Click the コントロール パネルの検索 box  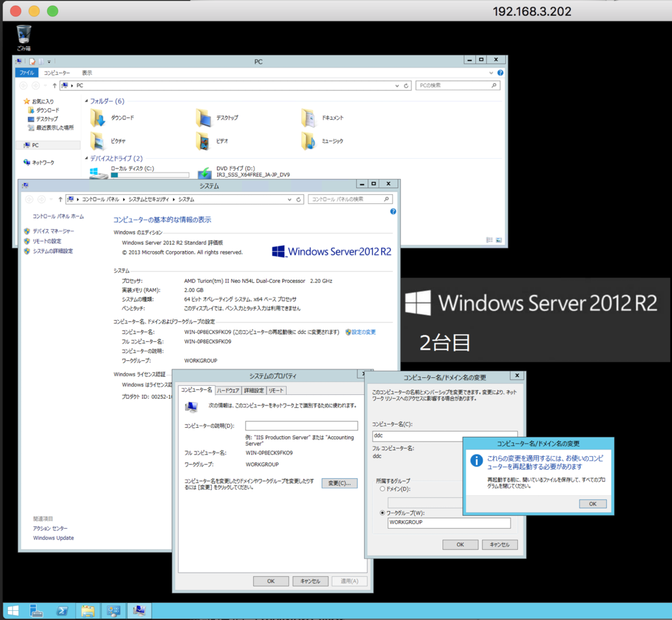(x=350, y=199)
